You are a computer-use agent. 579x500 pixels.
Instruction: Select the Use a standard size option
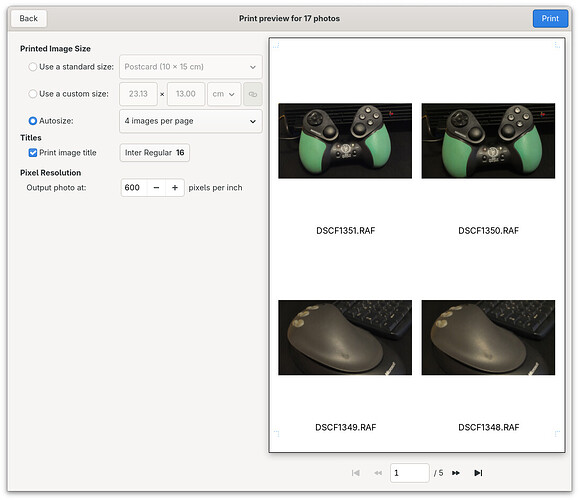[33, 67]
